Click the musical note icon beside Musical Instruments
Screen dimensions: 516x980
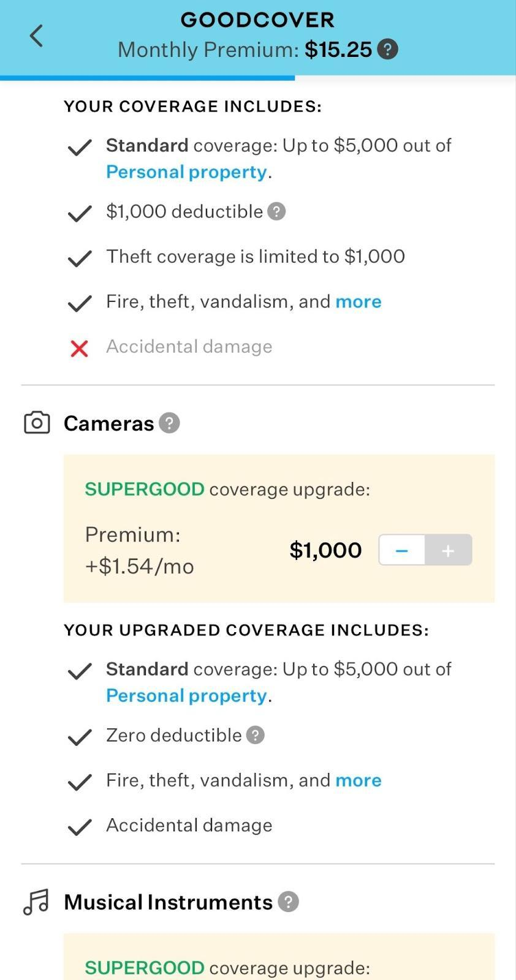(x=36, y=901)
